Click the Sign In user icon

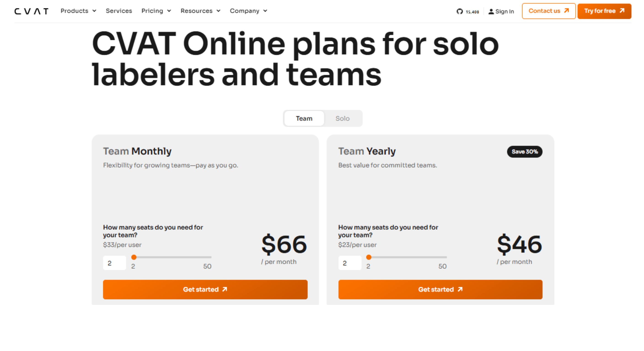click(491, 11)
